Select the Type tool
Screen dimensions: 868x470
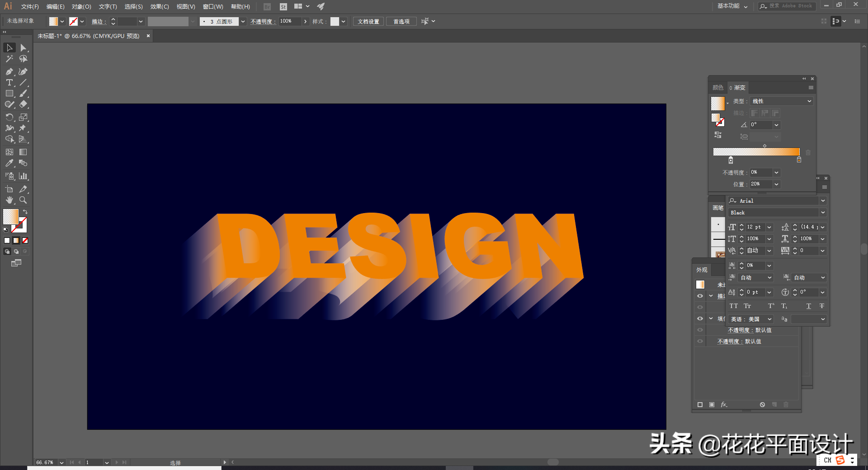[x=9, y=82]
